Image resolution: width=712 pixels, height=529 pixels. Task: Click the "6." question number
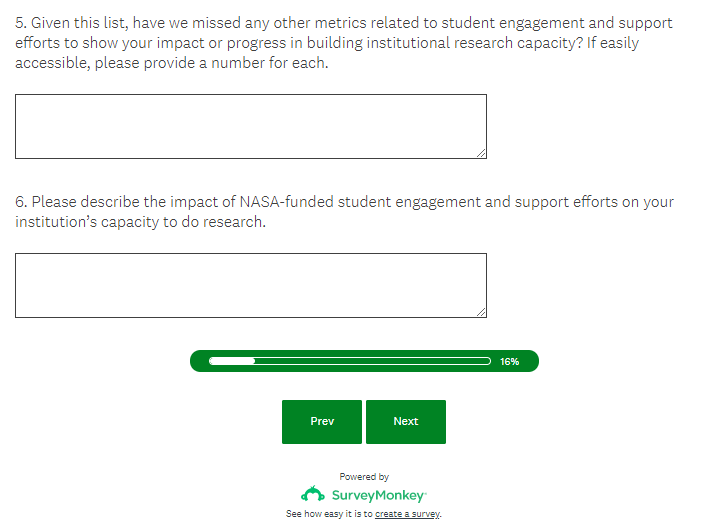click(x=21, y=202)
